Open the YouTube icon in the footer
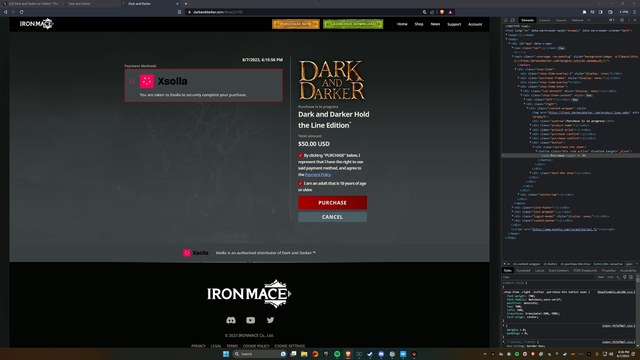Viewport: 640px width, 360px height. click(x=251, y=320)
